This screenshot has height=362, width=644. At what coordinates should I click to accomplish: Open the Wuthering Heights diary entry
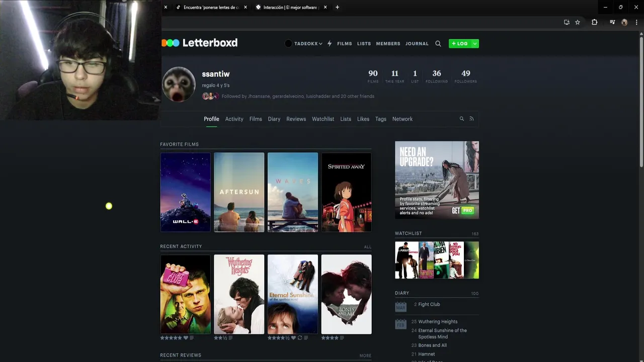click(438, 322)
